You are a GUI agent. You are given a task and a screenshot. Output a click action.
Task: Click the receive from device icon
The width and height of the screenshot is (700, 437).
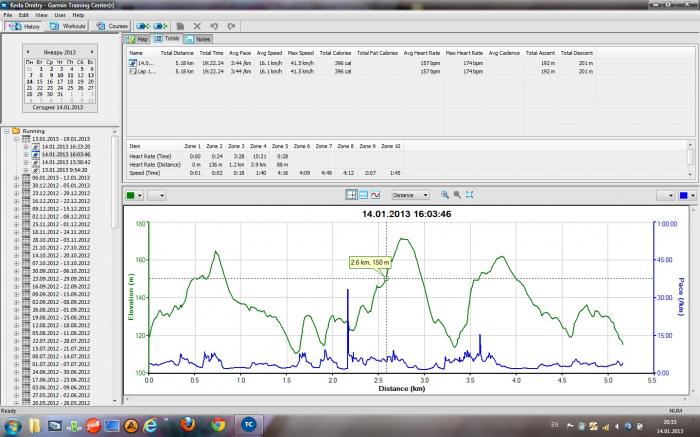click(x=160, y=26)
